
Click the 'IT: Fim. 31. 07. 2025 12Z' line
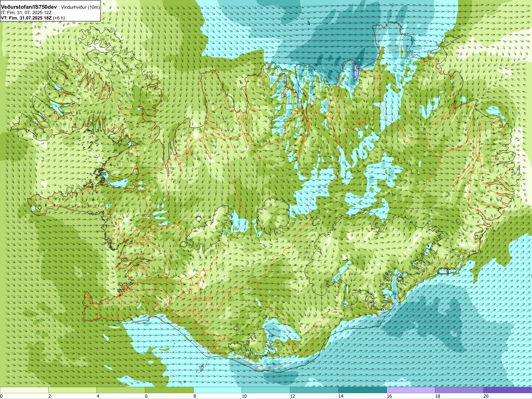[x=26, y=13]
